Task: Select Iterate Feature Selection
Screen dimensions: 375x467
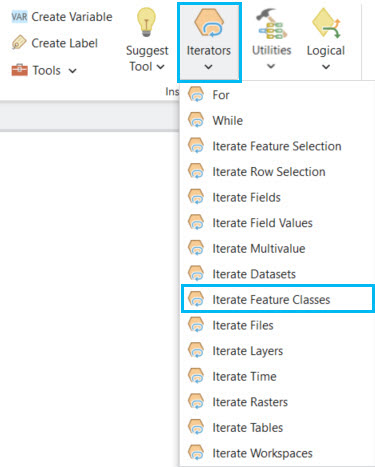Action: point(277,146)
